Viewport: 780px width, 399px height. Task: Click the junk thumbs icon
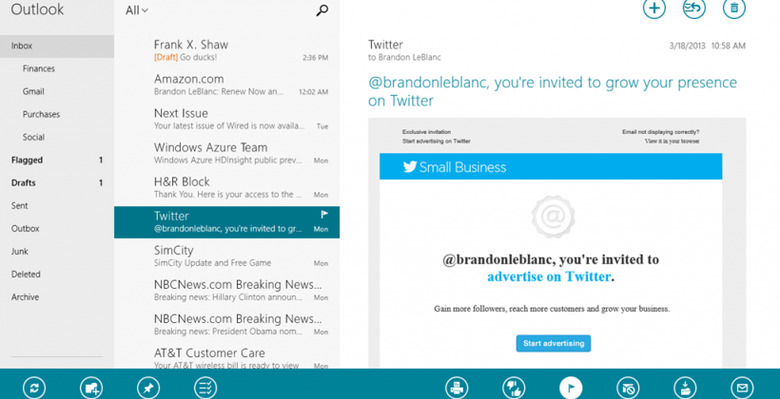[513, 388]
